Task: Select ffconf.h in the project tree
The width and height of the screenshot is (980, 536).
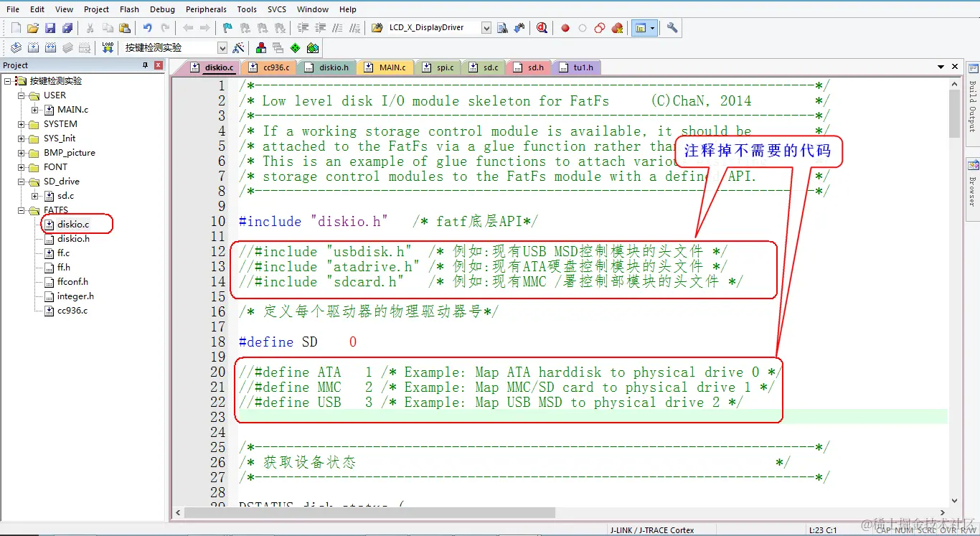Action: click(x=72, y=282)
